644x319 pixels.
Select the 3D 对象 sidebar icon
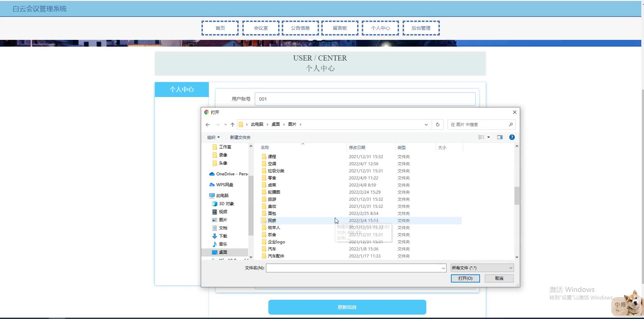(215, 203)
